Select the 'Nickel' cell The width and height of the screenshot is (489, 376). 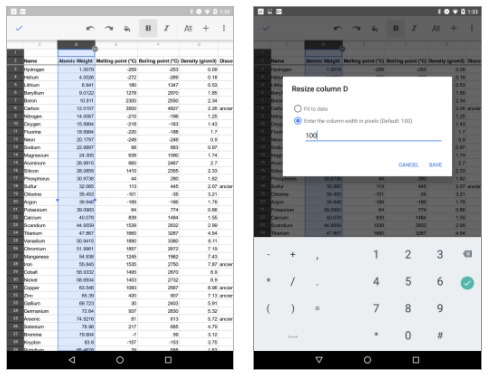40,280
